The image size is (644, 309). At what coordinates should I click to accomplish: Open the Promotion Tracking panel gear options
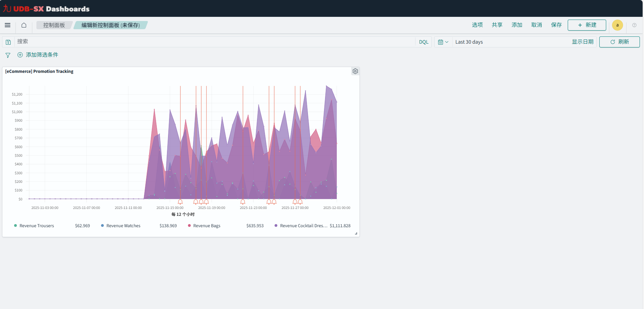pos(355,71)
